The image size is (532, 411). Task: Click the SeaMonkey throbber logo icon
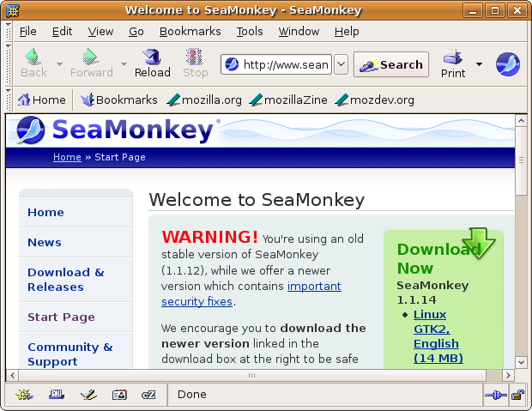pos(507,64)
